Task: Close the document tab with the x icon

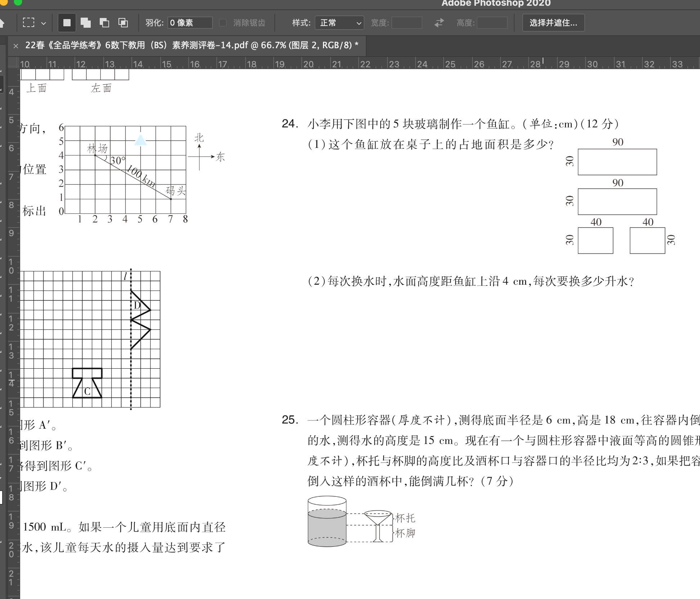Action: pos(15,46)
